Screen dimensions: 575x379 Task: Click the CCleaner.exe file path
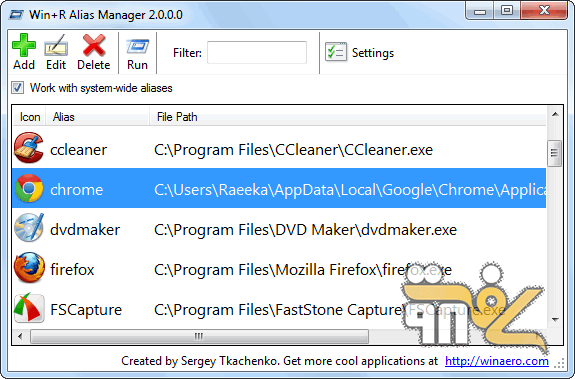tap(293, 150)
